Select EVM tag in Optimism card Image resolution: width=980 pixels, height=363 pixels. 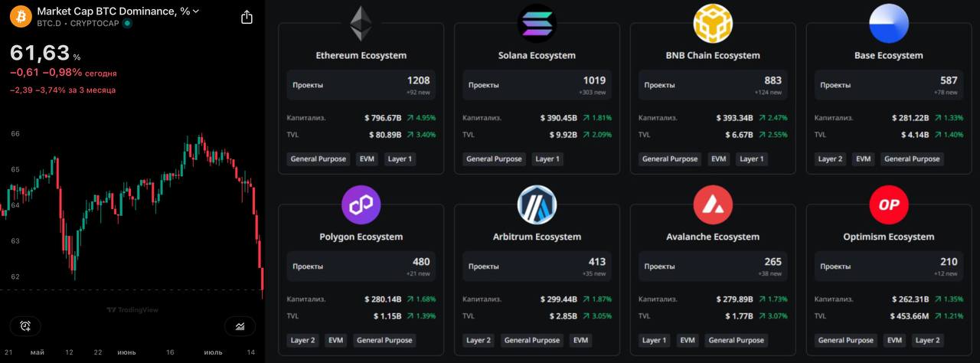coord(894,340)
